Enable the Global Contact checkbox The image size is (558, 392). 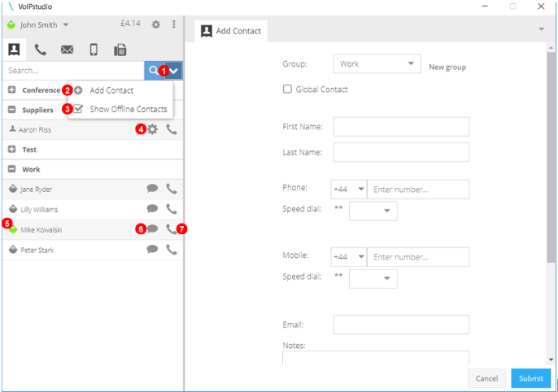[287, 89]
